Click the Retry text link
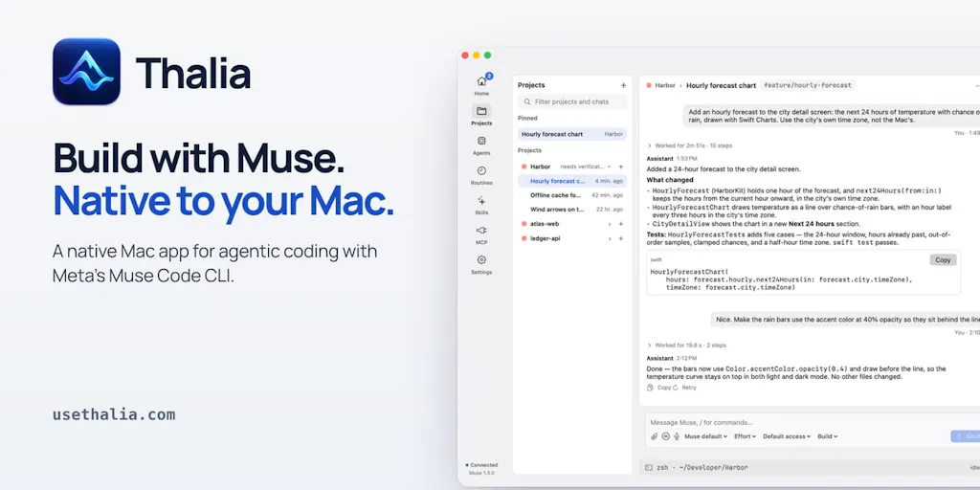980x490 pixels. point(689,388)
